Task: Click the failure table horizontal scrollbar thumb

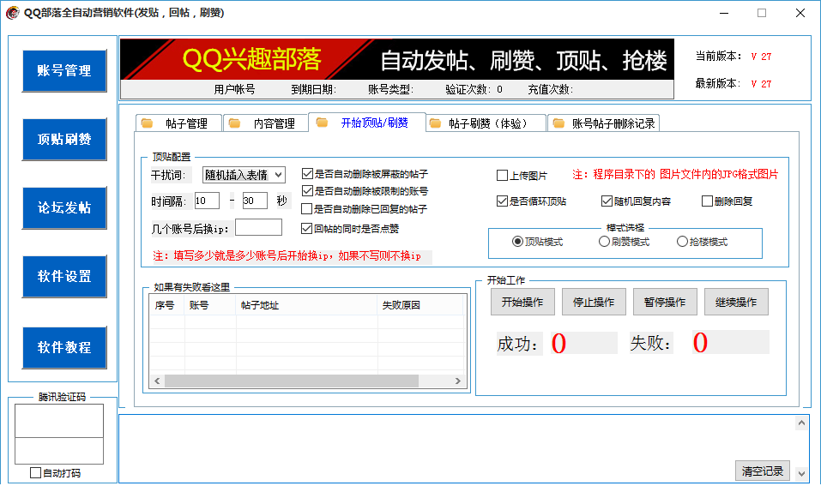Action: click(x=292, y=381)
